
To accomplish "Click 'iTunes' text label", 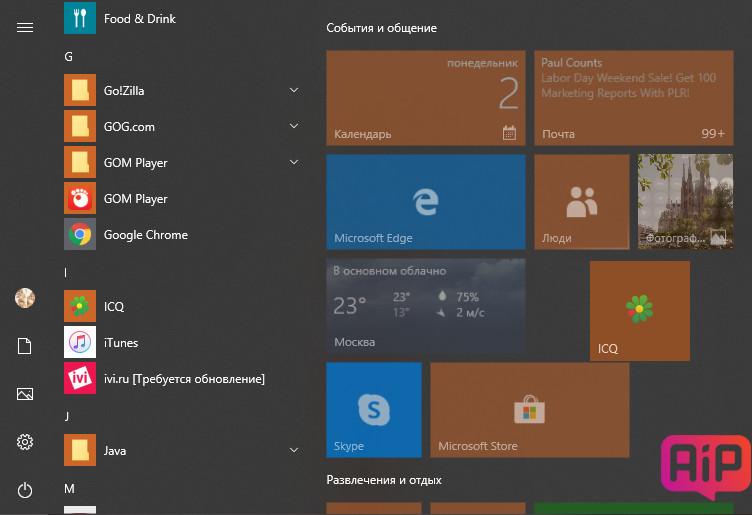I will click(121, 343).
